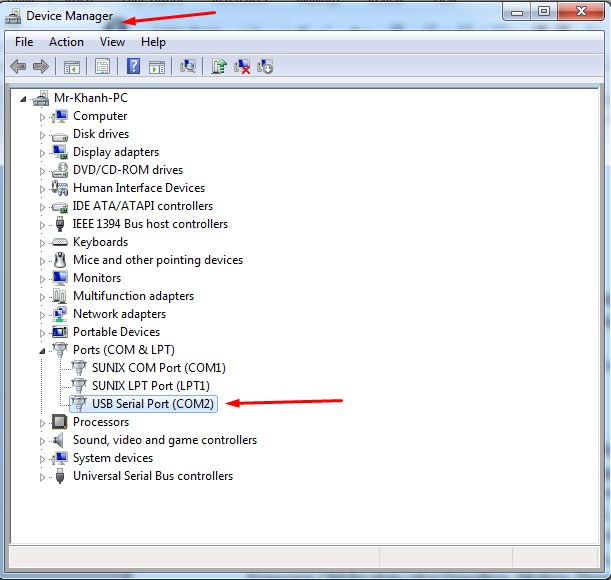Open the Action menu
Image resolution: width=611 pixels, height=580 pixels.
(66, 42)
